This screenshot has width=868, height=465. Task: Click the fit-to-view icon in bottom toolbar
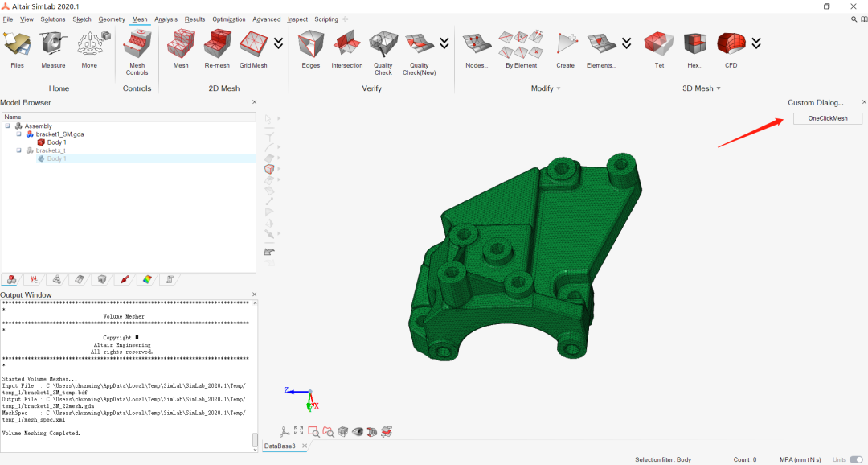299,431
